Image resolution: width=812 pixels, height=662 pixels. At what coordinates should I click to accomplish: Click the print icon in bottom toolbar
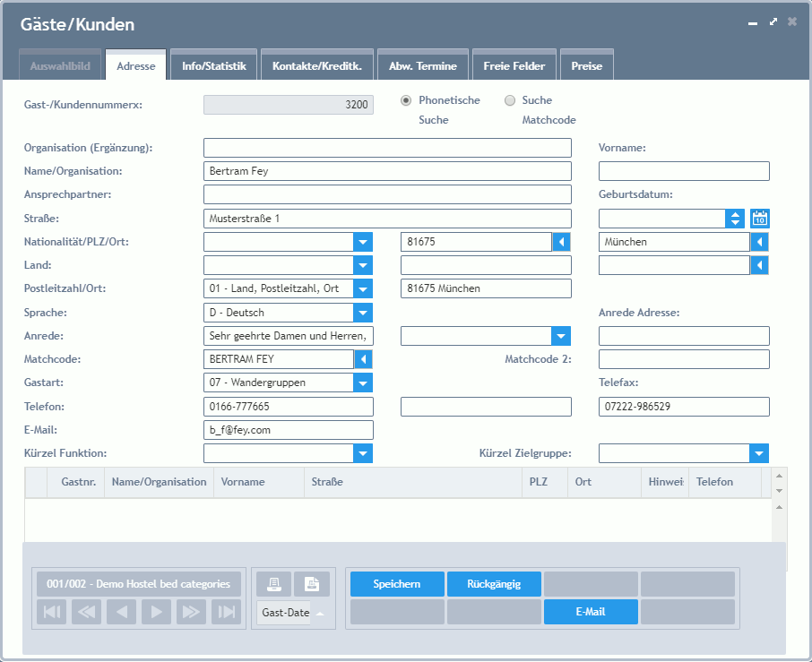274,584
